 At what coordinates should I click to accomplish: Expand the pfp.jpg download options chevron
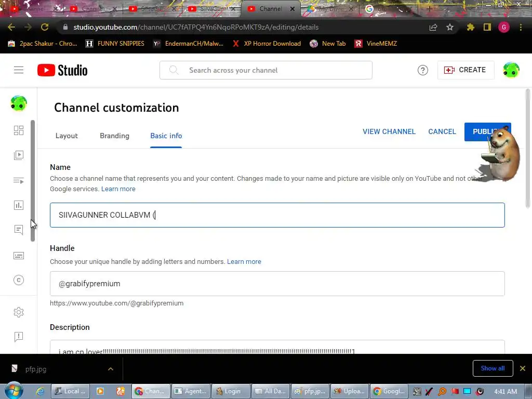[x=111, y=369]
